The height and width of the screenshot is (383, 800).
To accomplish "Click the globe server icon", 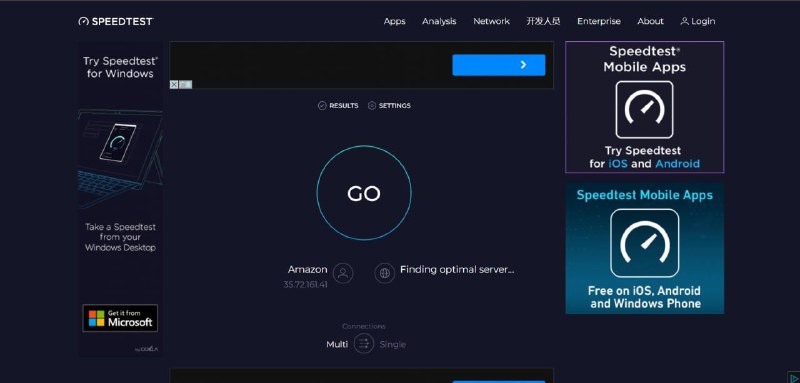I will click(x=385, y=273).
